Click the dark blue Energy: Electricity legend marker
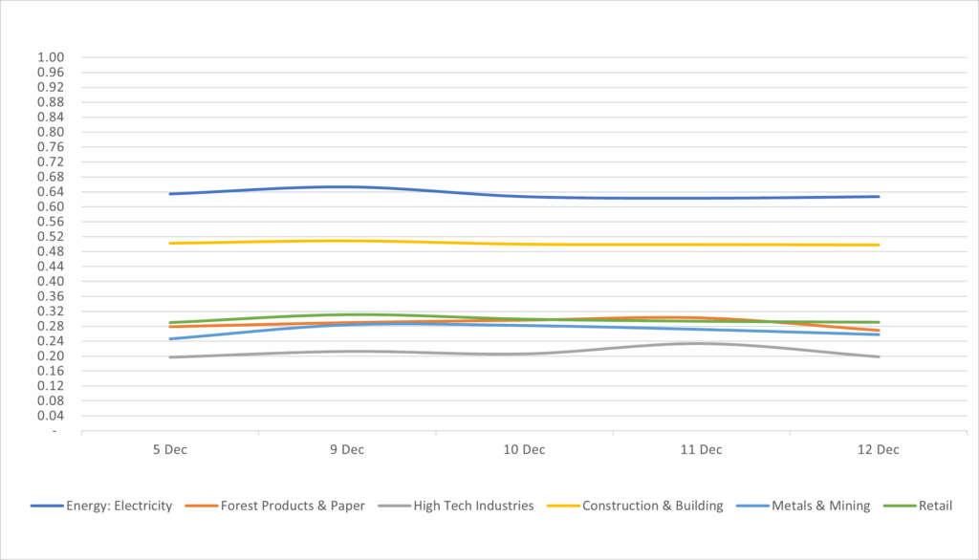 coord(45,506)
